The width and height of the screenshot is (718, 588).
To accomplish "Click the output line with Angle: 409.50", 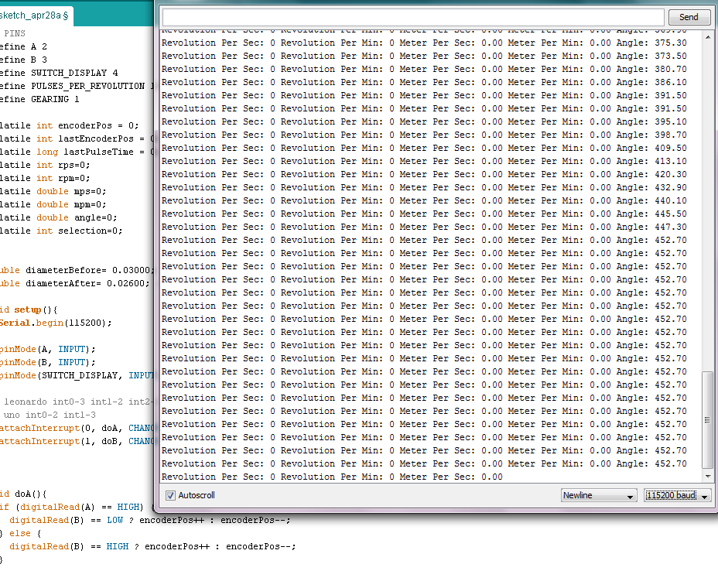I will (424, 149).
